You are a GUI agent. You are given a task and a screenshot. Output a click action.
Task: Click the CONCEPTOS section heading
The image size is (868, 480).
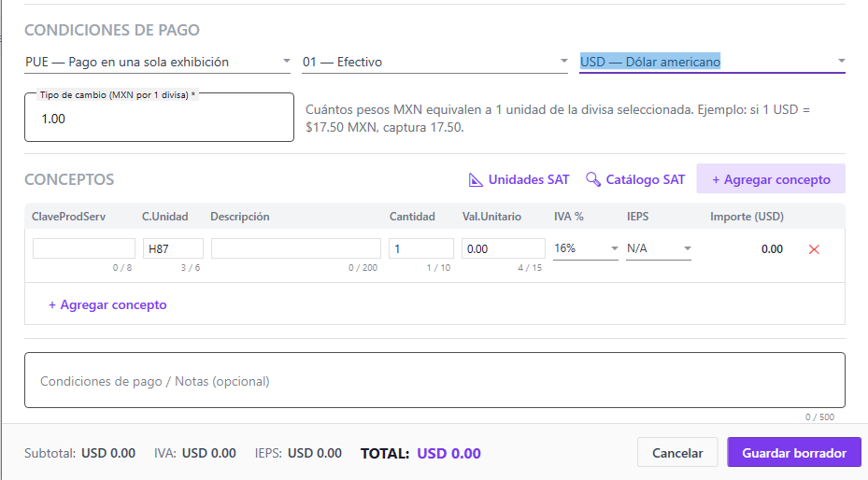(69, 179)
